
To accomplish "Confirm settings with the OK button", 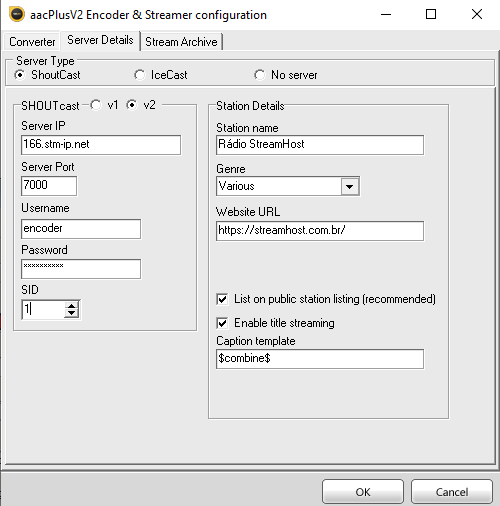I will pos(363,492).
